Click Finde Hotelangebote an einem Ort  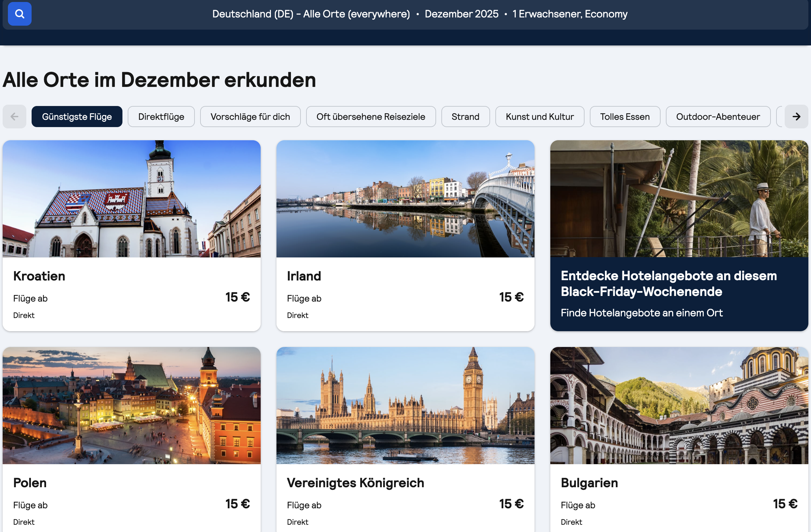[641, 313]
